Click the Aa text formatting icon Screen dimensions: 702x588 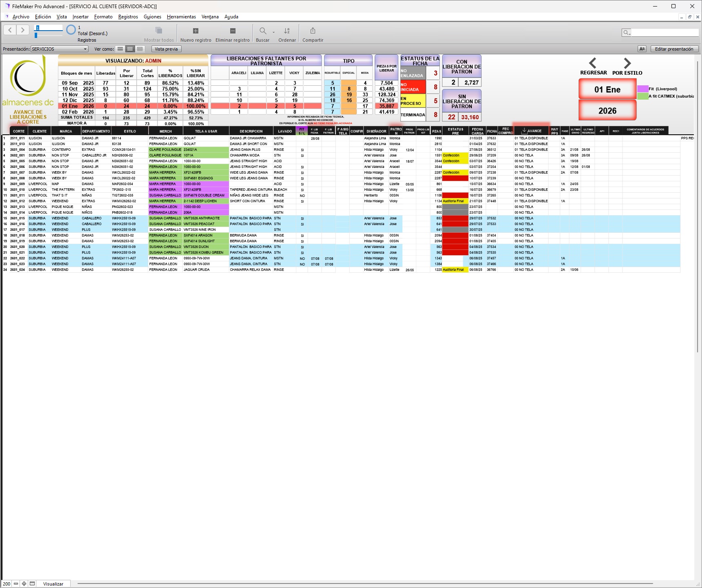[642, 49]
